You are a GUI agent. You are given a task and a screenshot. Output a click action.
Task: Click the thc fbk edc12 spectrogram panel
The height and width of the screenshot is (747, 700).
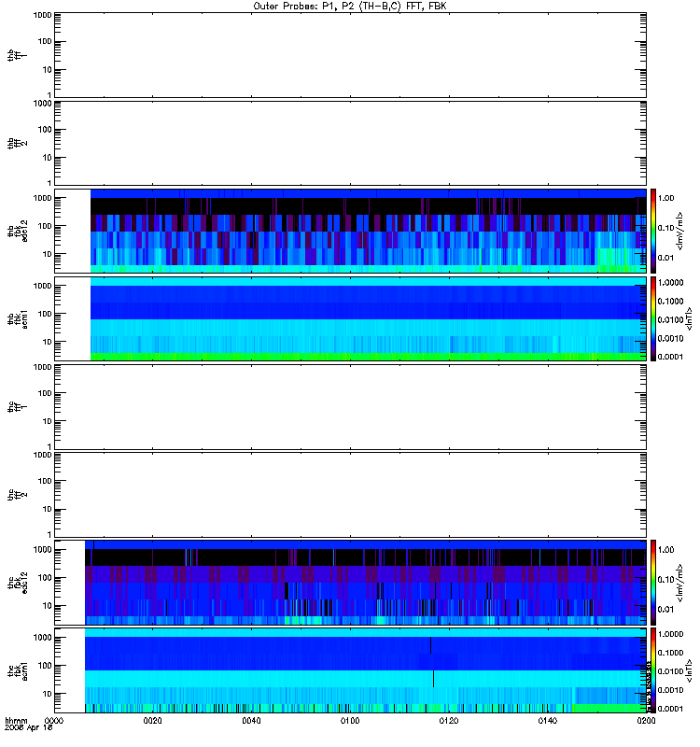coord(350,583)
